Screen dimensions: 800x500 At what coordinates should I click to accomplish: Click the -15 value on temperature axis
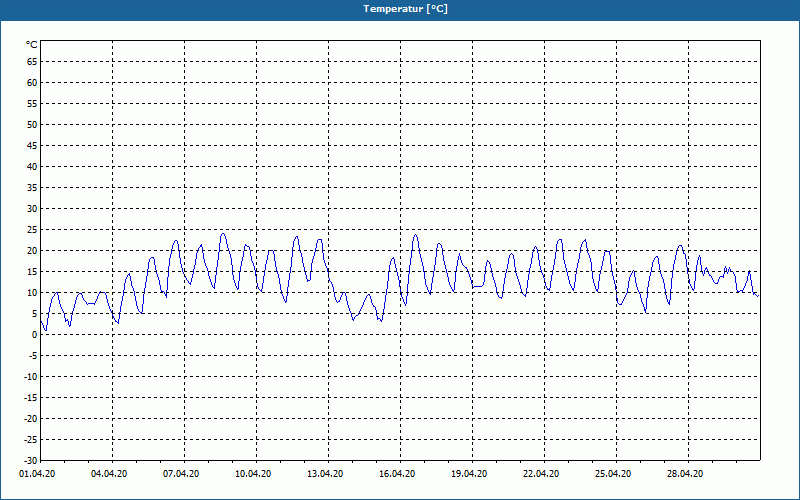tap(31, 397)
